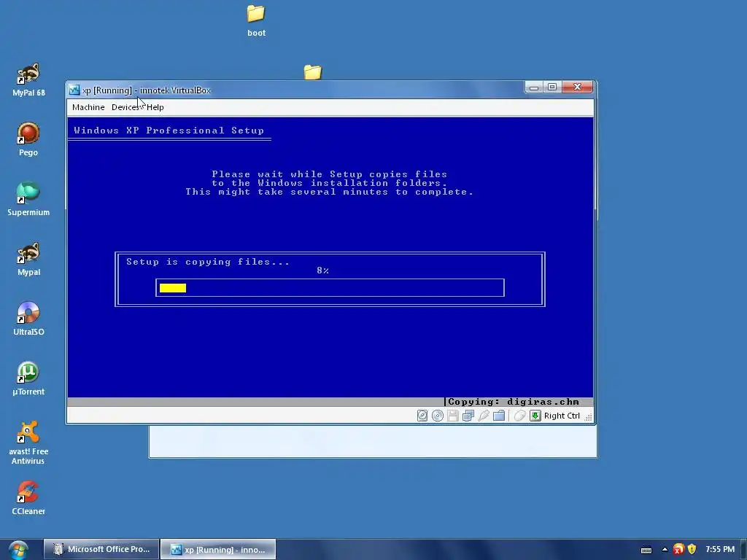Open the Devices menu
Viewport: 747px width, 560px height.
click(125, 107)
